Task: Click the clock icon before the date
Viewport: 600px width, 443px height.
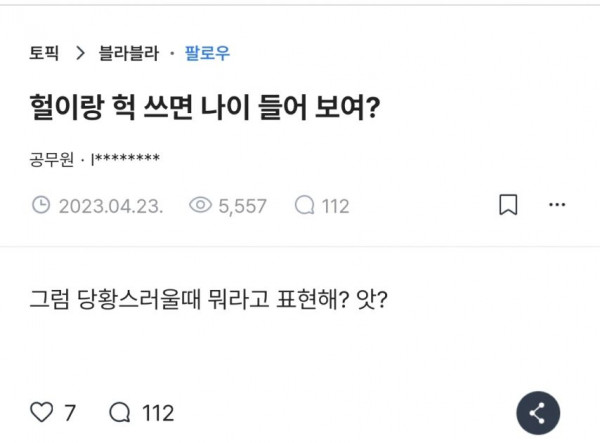Action: (x=41, y=206)
